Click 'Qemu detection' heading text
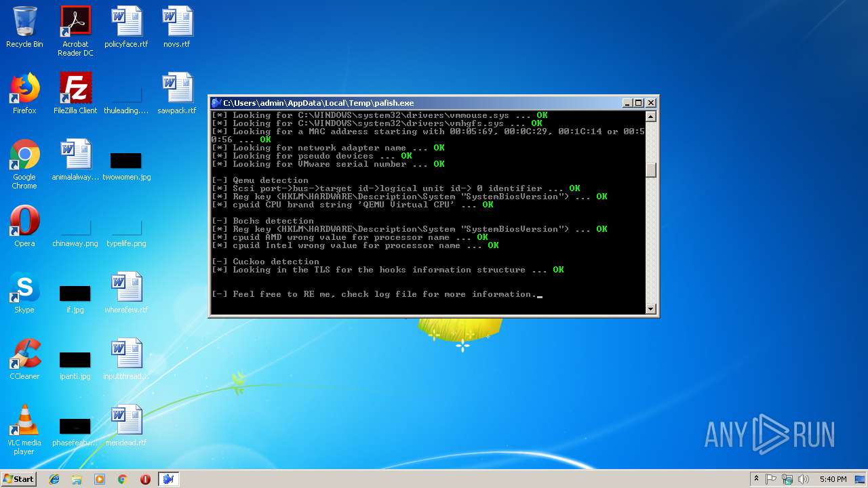 (x=271, y=180)
